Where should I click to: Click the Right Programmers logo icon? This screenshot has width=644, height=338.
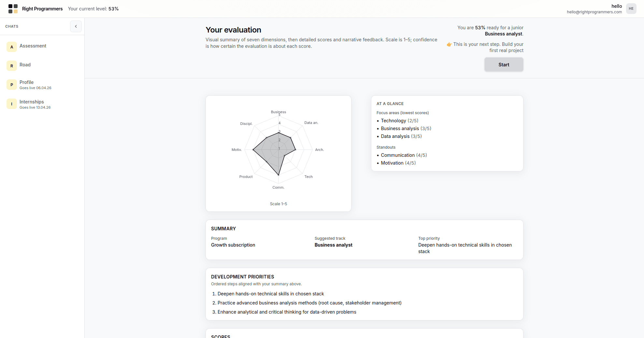(x=12, y=9)
